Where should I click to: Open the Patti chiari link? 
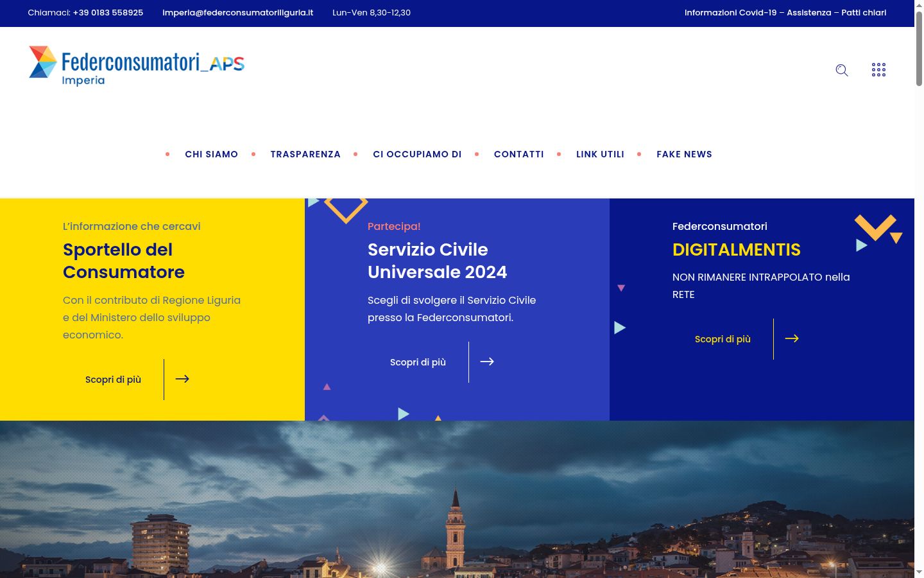(864, 13)
